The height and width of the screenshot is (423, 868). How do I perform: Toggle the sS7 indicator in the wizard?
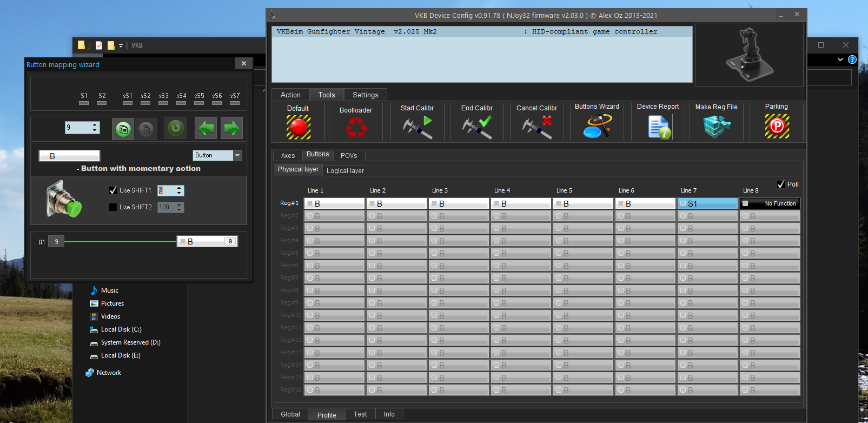[x=235, y=103]
